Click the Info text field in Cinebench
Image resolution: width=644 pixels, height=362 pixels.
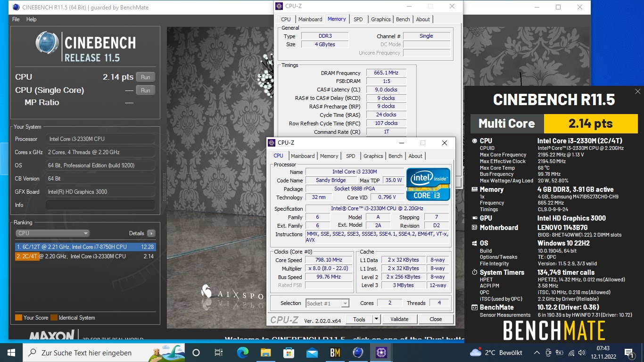[x=100, y=205]
